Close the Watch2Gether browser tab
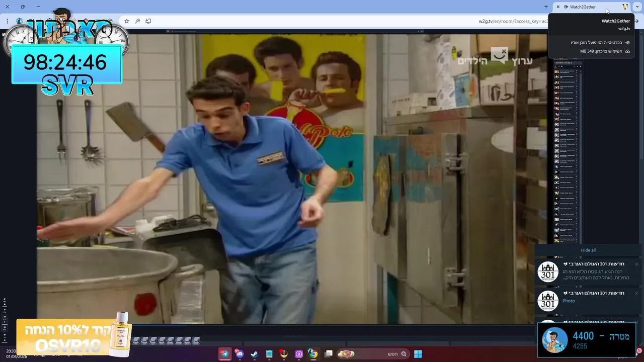The width and height of the screenshot is (644, 362). click(x=558, y=7)
